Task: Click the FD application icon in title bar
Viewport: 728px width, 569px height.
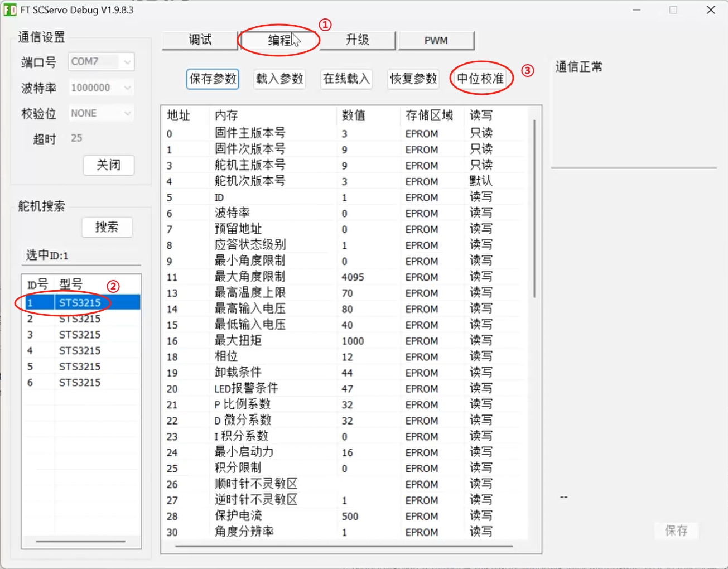Action: (x=10, y=10)
